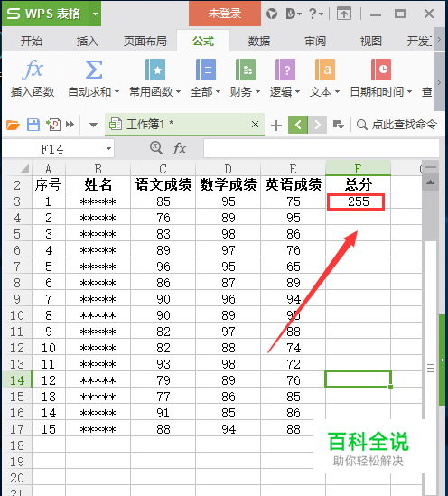Click the 点此查找命令 search box
The width and height of the screenshot is (448, 496).
(397, 125)
